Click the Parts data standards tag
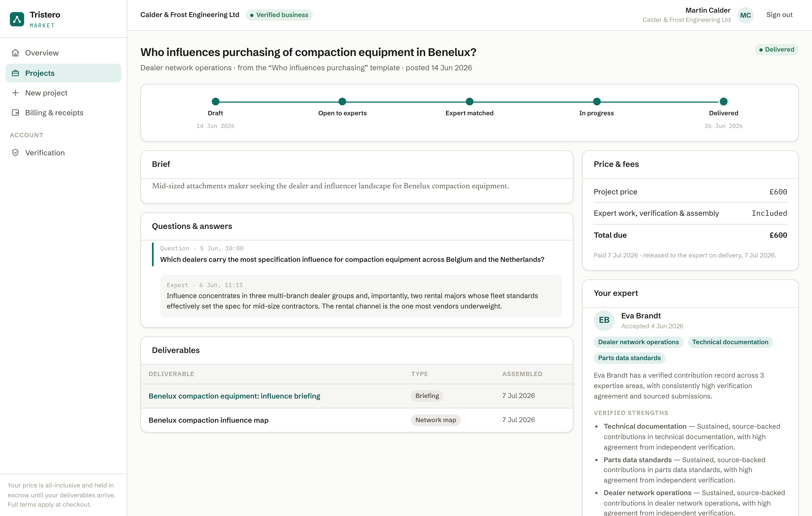 629,358
